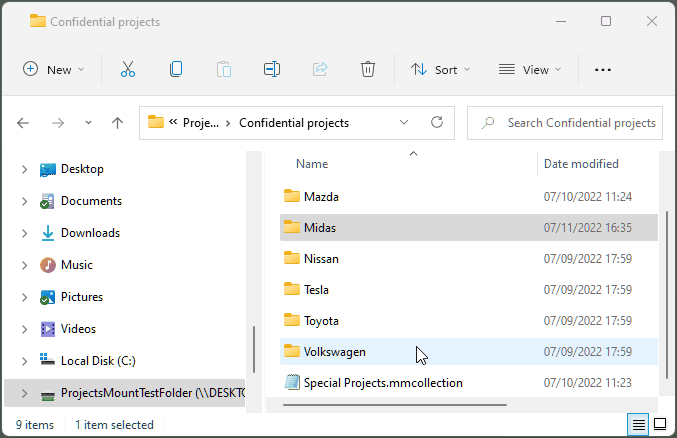Click the Toyota folder name
The image size is (677, 438).
click(x=321, y=321)
